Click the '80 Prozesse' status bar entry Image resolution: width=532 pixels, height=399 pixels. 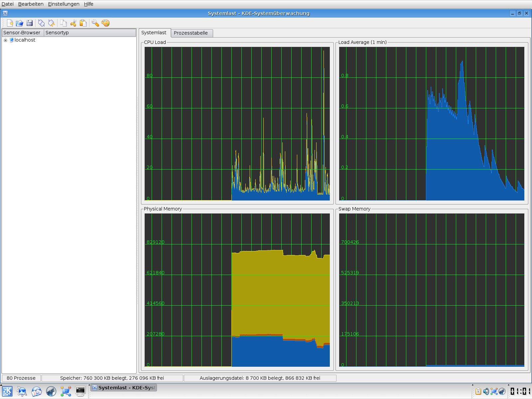point(21,378)
